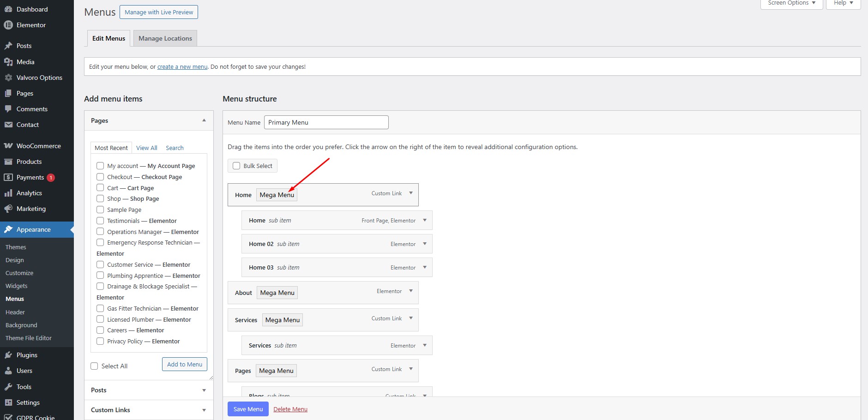The image size is (868, 420).
Task: Switch to the Manage Locations tab
Action: pyautogui.click(x=165, y=38)
